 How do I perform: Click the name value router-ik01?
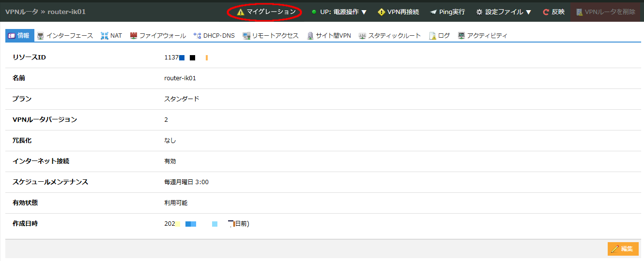tap(180, 78)
